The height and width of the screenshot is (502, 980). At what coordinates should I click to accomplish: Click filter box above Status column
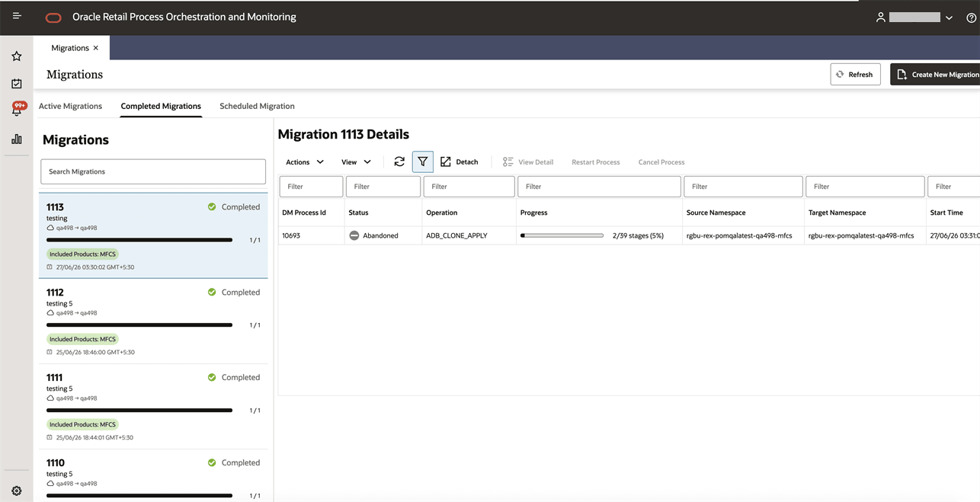[383, 186]
